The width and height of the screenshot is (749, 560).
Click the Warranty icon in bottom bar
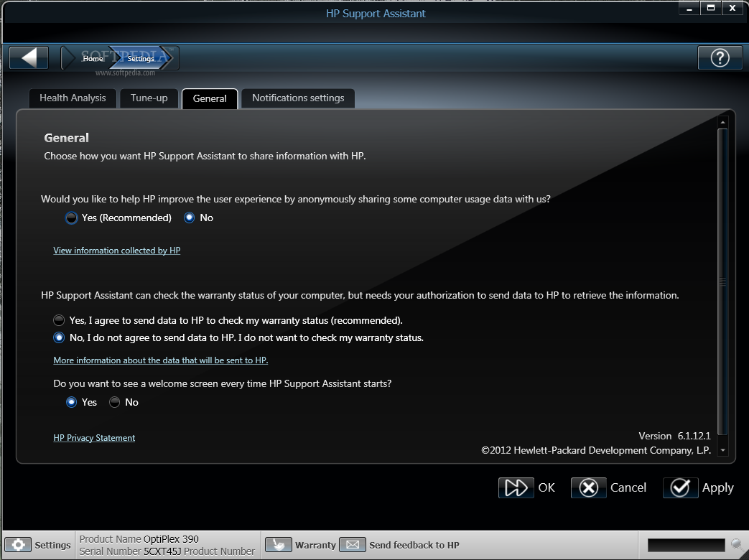click(x=278, y=545)
